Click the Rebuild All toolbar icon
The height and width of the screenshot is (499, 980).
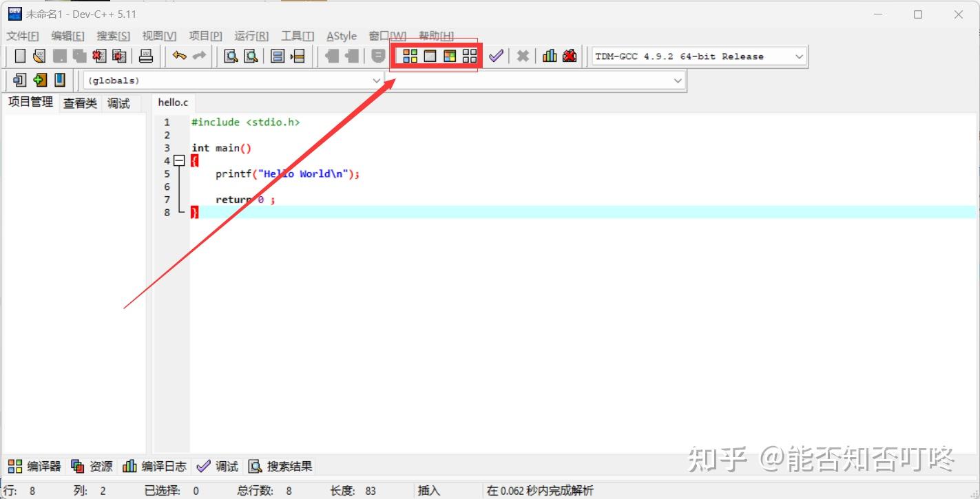coord(470,56)
